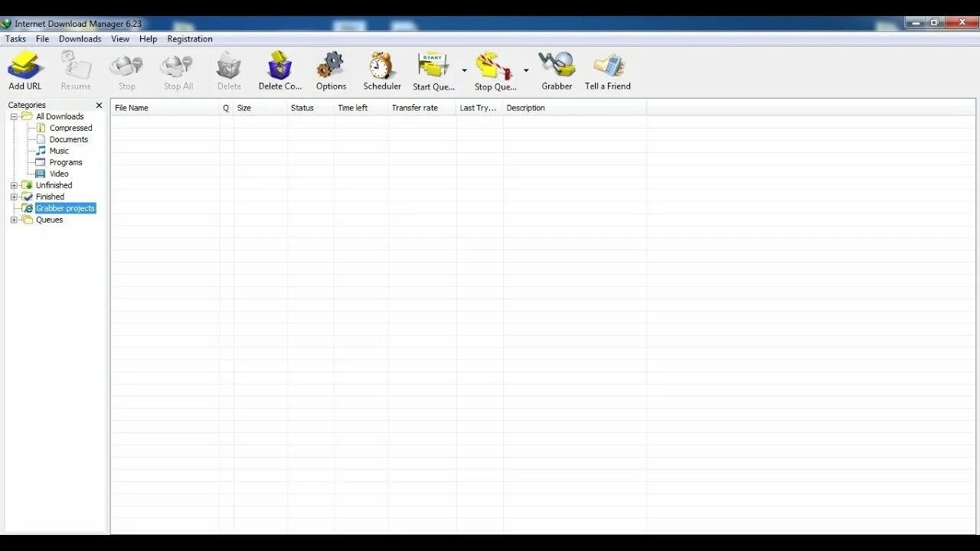Open the Registration menu

190,39
